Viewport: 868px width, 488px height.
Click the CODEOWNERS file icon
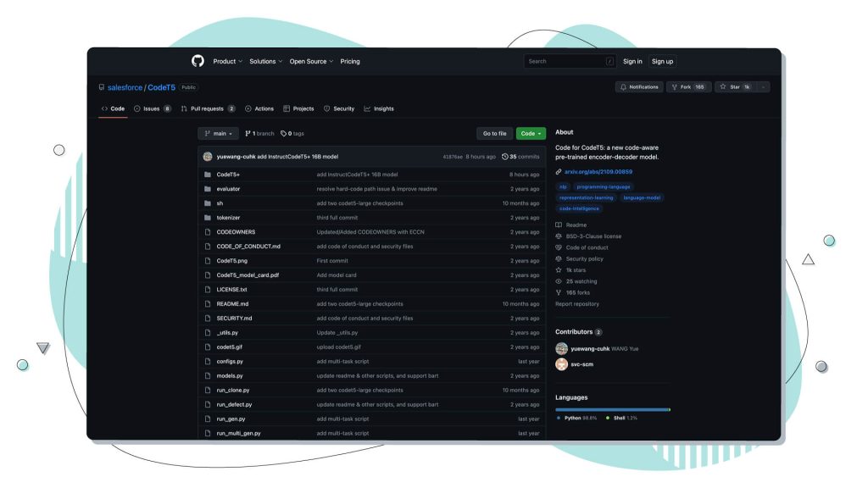click(208, 232)
